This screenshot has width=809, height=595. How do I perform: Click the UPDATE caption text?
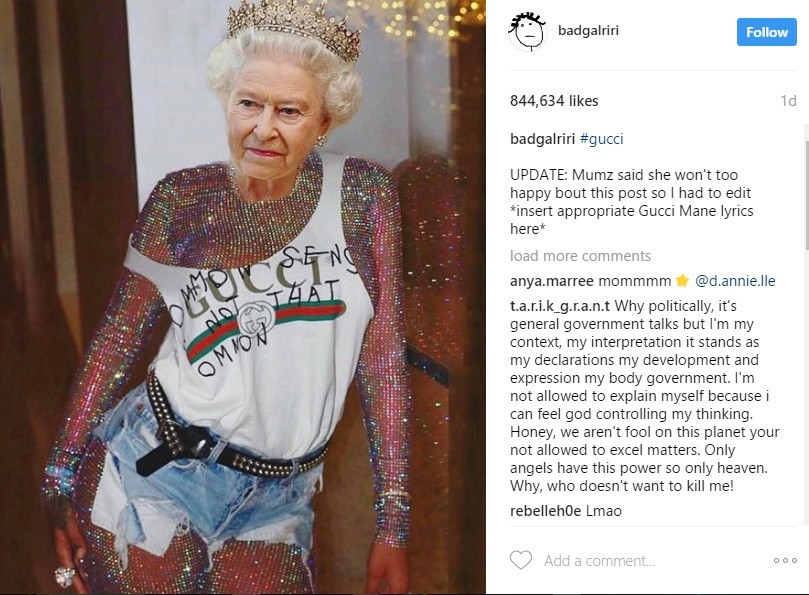click(632, 202)
